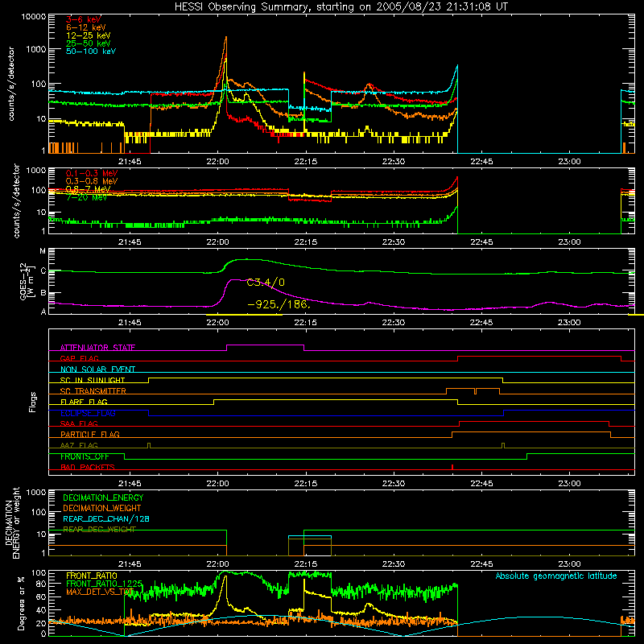Select the green 'FRONTS_OFF' label
This screenshot has height=644, width=644.
[x=85, y=456]
